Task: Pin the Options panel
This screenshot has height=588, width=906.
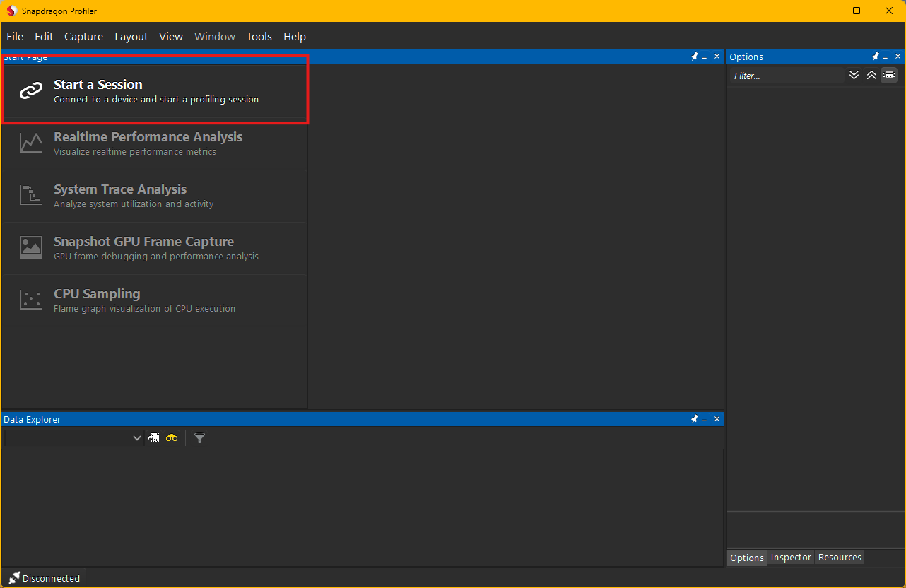Action: pos(876,57)
